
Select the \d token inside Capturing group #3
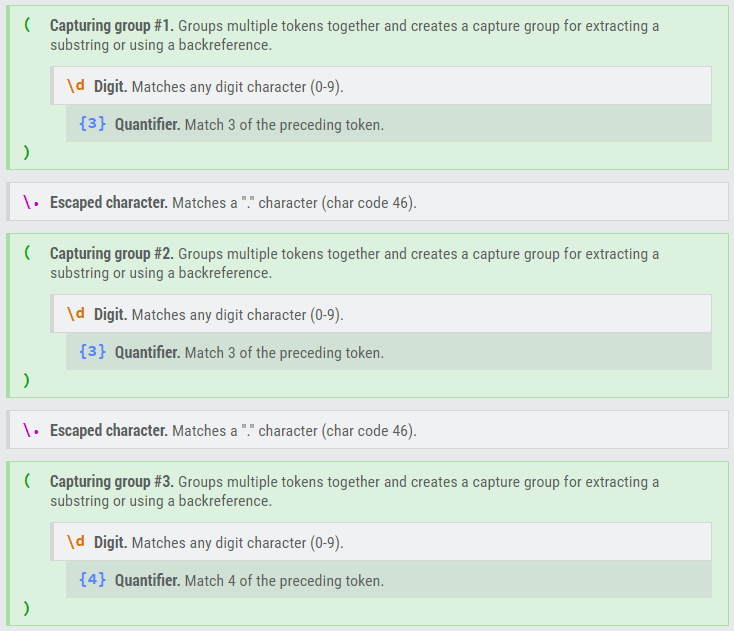[76, 542]
